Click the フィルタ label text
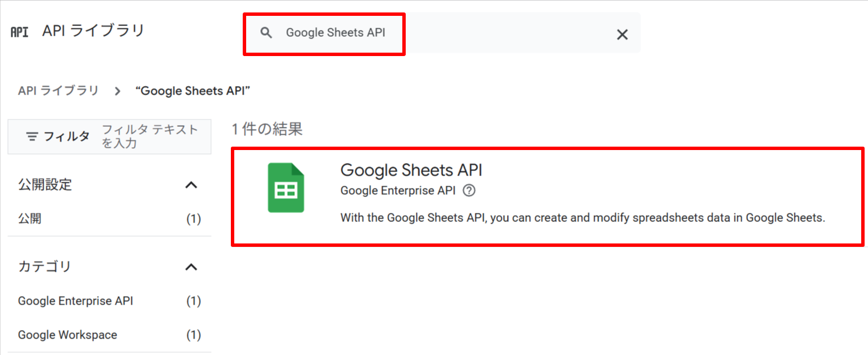 pyautogui.click(x=67, y=136)
